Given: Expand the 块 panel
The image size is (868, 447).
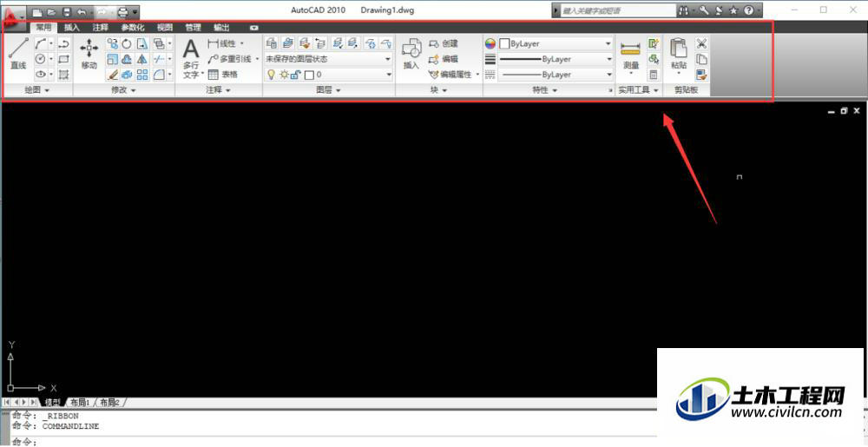Looking at the screenshot, I should 438,90.
